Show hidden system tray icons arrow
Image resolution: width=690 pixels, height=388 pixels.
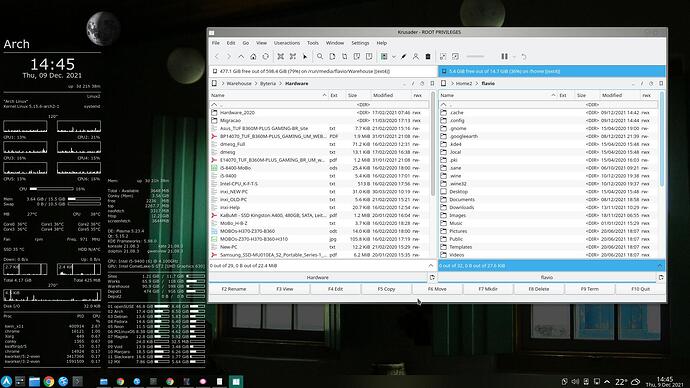[x=607, y=381]
